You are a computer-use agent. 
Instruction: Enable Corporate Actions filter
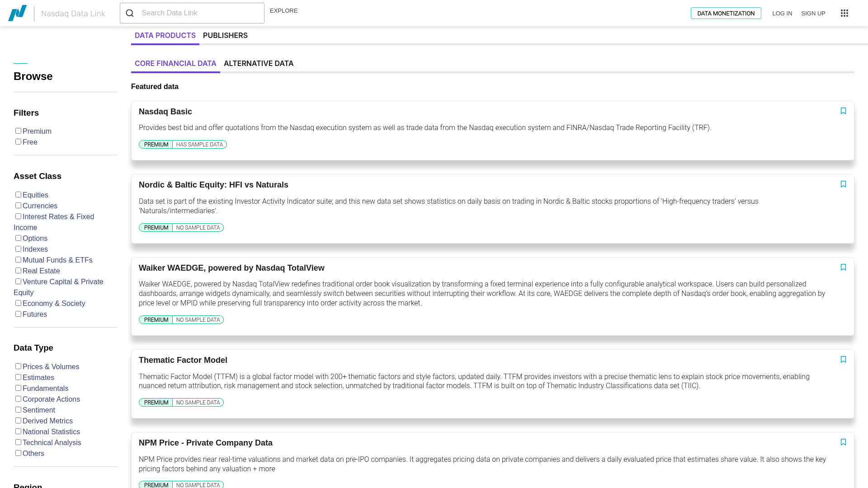coord(18,399)
